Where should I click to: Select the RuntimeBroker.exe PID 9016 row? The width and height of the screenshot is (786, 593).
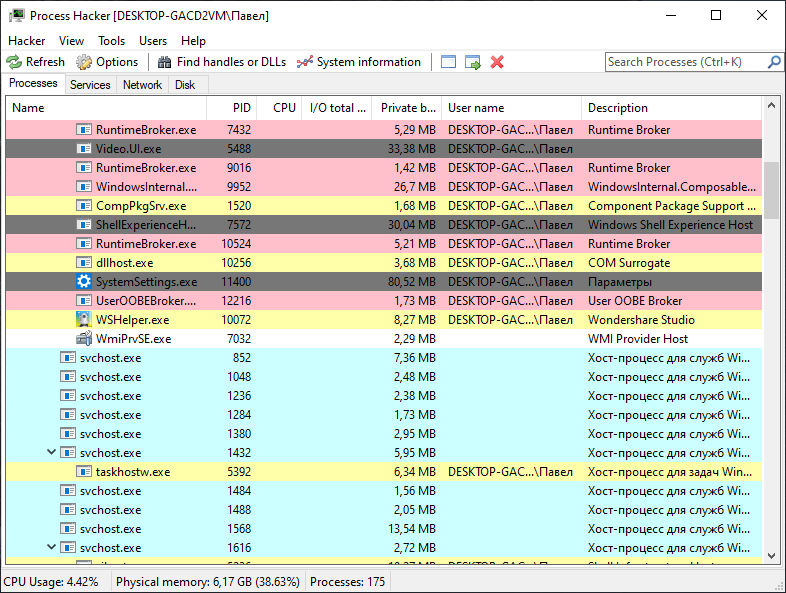(384, 168)
